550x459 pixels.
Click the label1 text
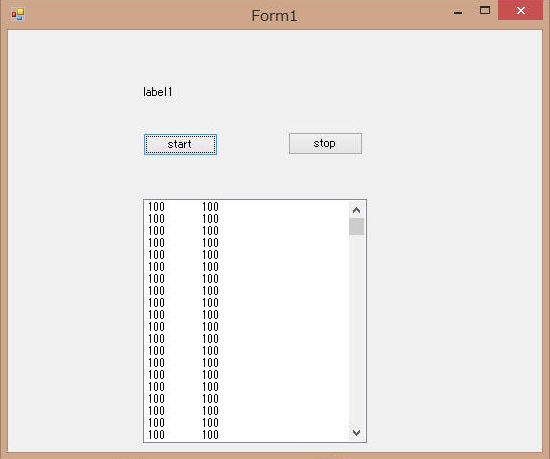158,92
